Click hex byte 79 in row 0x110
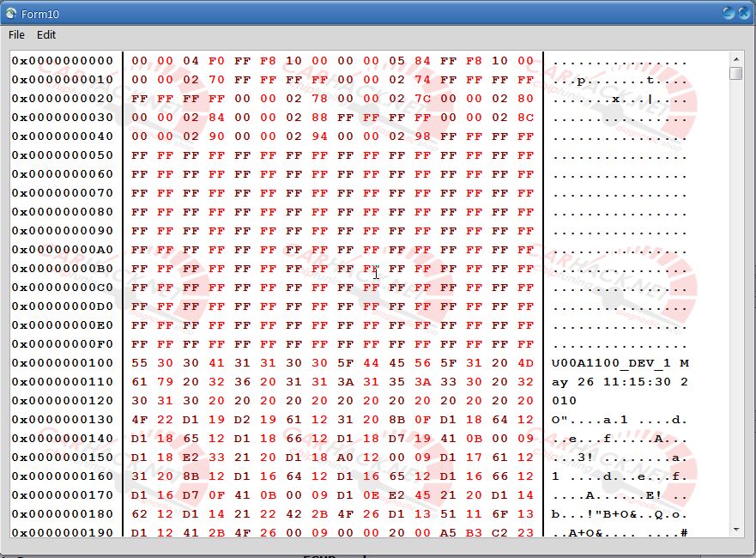Screen dimensions: 756x558 (x=165, y=381)
